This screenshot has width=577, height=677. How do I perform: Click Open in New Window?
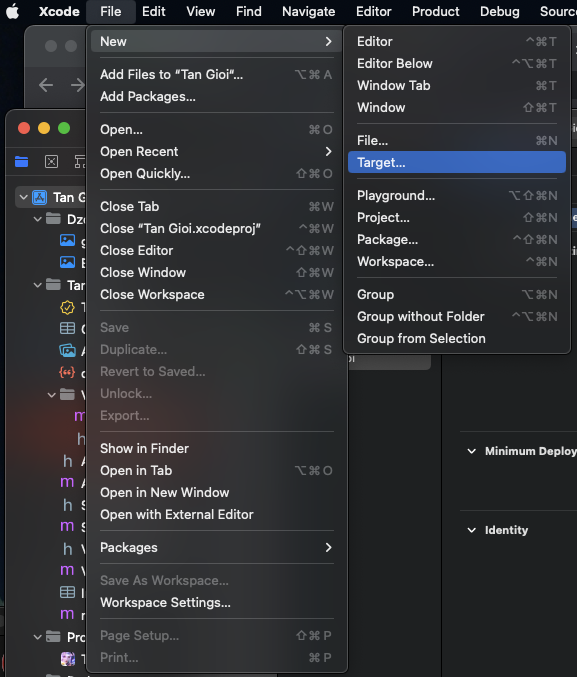[x=216, y=493]
